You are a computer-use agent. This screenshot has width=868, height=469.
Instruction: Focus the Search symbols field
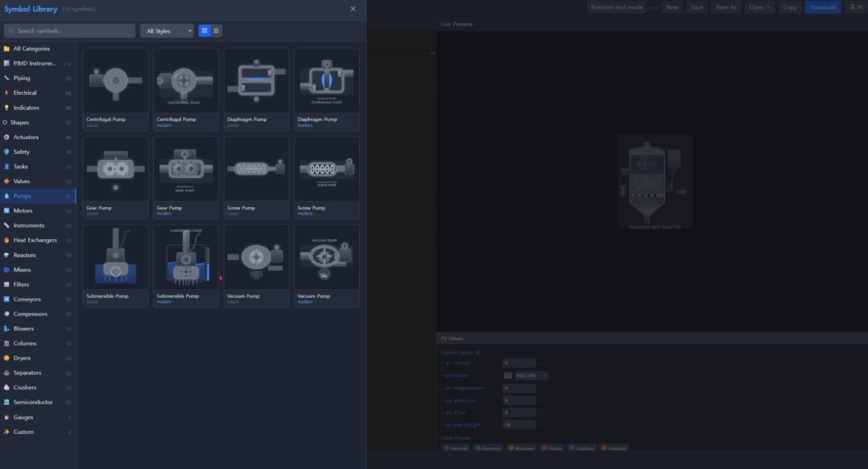[69, 31]
